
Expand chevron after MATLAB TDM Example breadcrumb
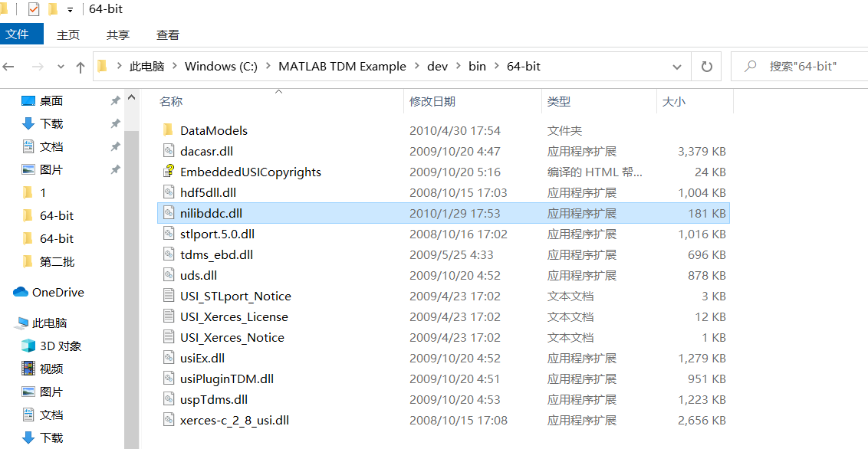point(417,67)
